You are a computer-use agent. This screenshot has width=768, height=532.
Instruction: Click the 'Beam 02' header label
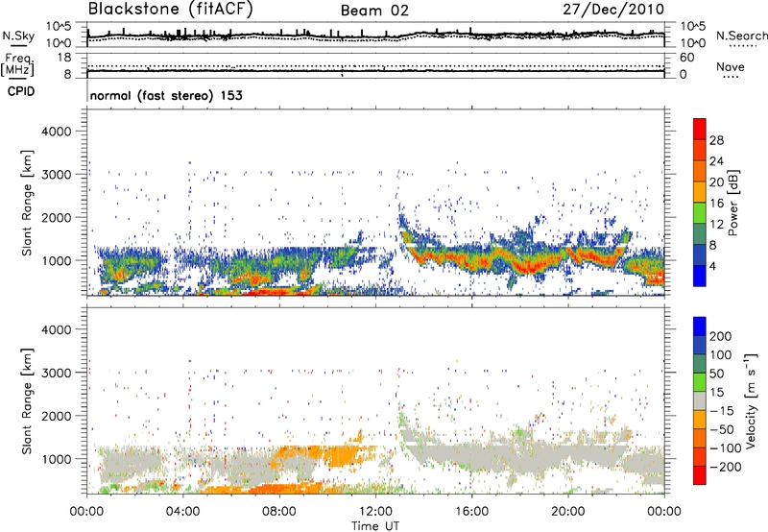point(374,11)
